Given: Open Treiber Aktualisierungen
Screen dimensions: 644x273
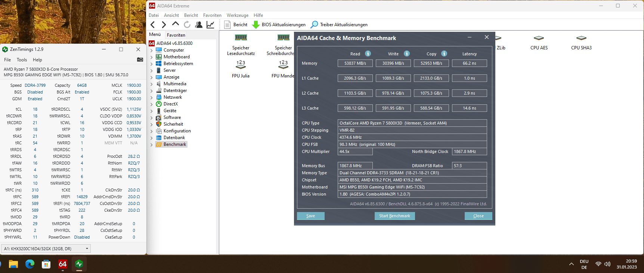Looking at the screenshot, I should point(339,25).
